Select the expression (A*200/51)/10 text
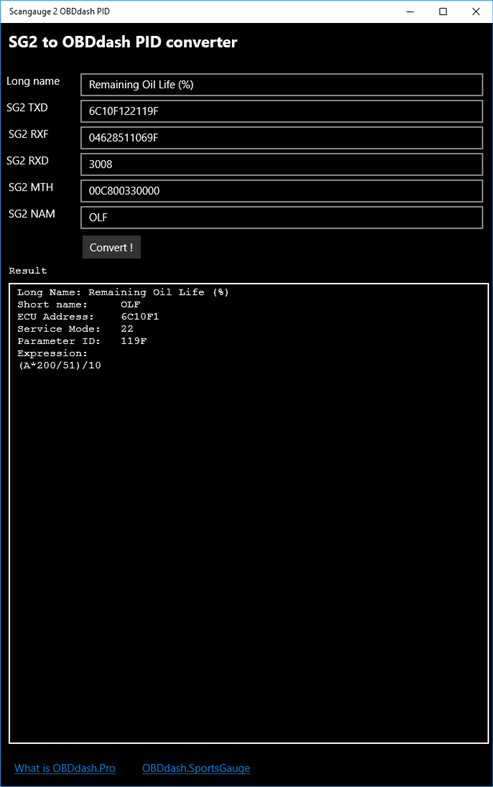 pos(60,365)
